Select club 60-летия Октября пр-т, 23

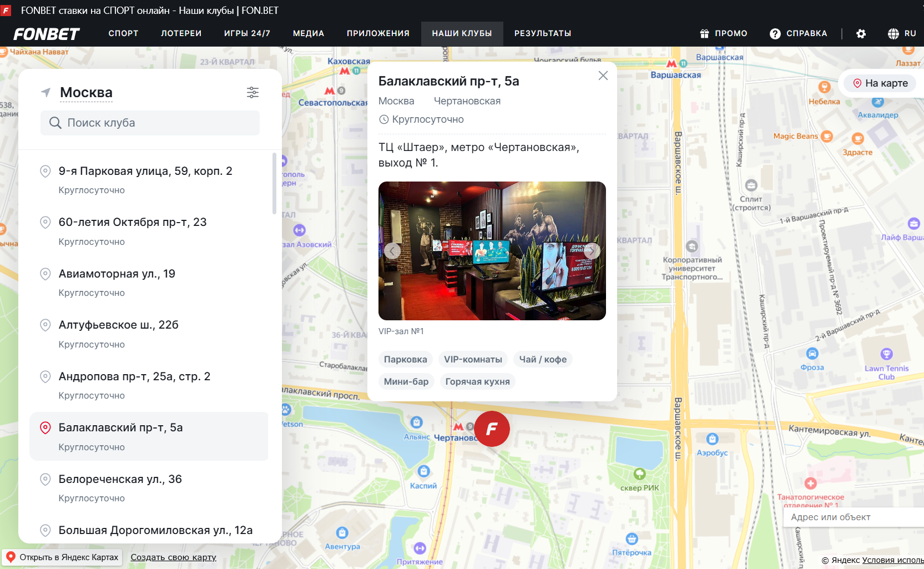point(149,231)
